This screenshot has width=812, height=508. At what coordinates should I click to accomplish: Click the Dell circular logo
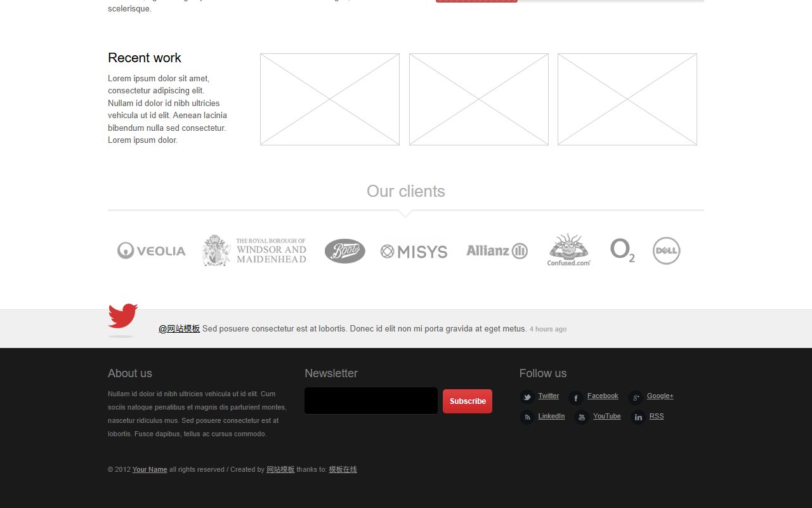(667, 251)
